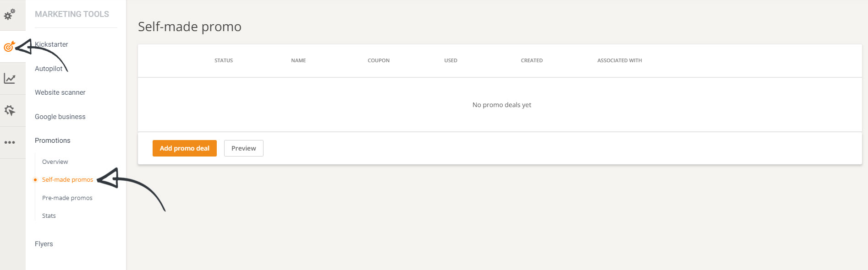Open the Kickstarter menu item

51,44
